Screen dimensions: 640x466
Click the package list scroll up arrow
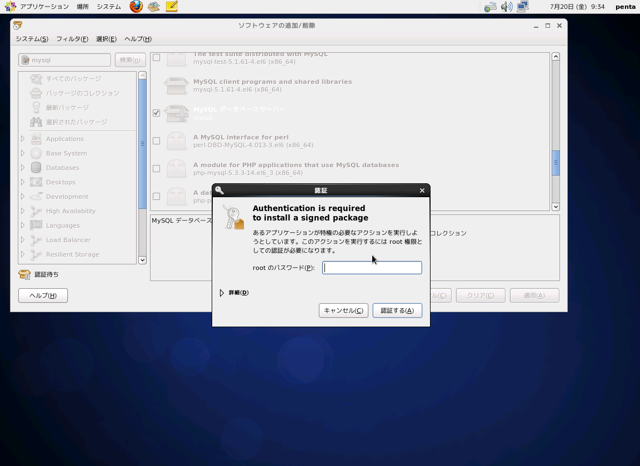click(x=556, y=57)
